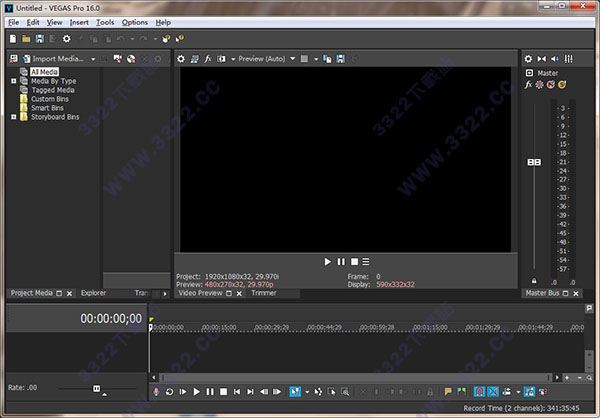The width and height of the screenshot is (600, 418).
Task: Open Master FX button
Action: 528,85
